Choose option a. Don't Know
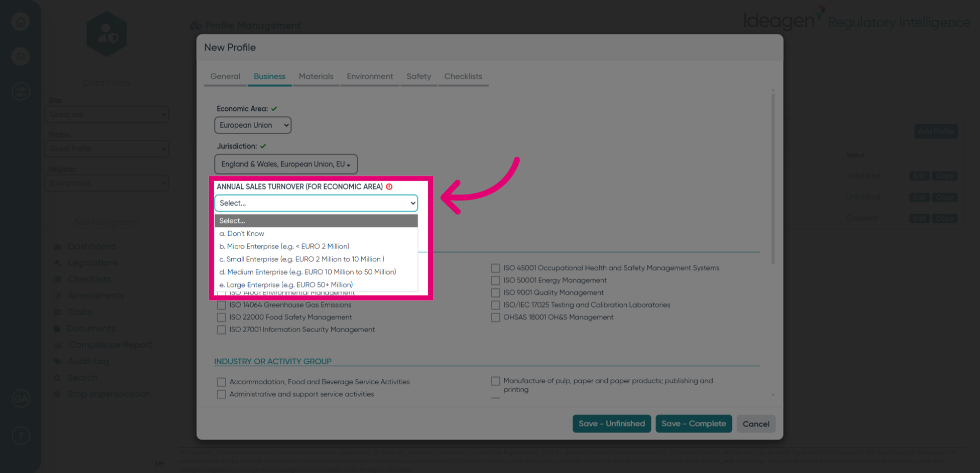 316,233
